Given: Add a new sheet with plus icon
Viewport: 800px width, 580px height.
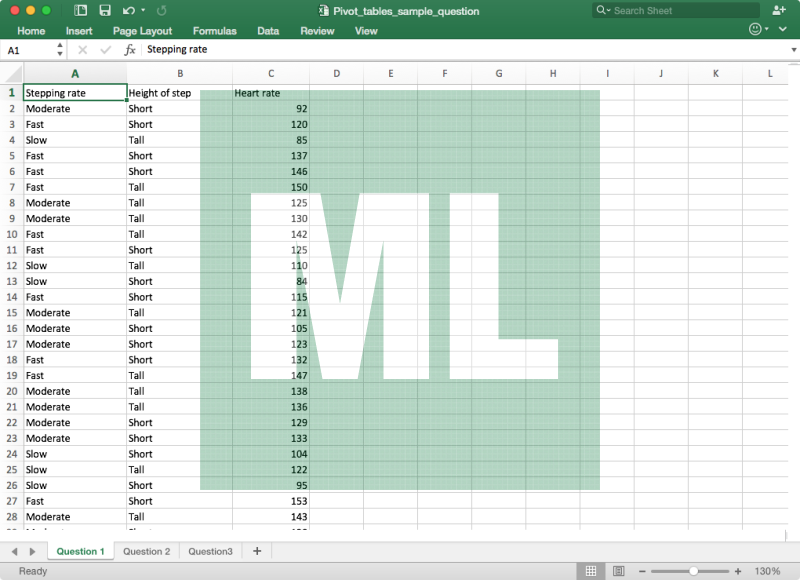Looking at the screenshot, I should (257, 551).
